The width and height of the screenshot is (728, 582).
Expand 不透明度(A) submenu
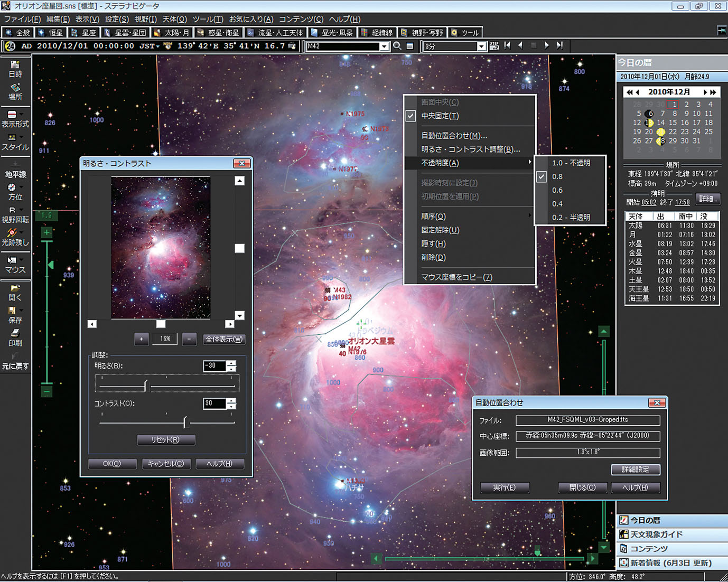tap(470, 163)
